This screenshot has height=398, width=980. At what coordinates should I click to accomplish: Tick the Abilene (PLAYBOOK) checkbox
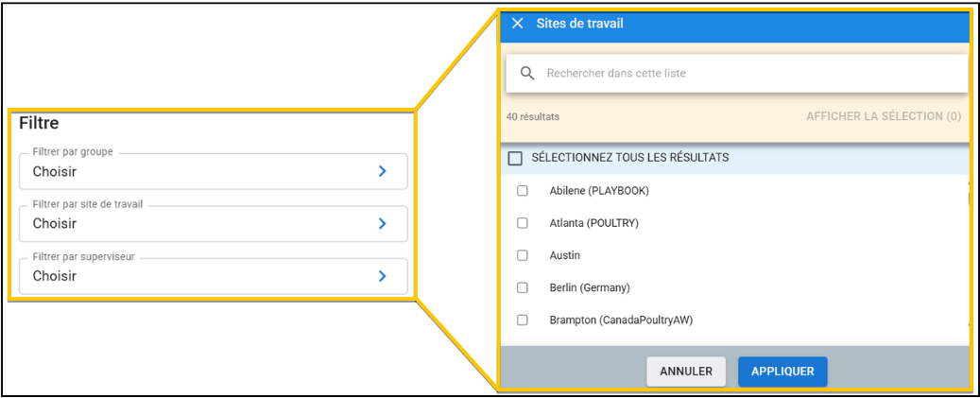coord(522,191)
